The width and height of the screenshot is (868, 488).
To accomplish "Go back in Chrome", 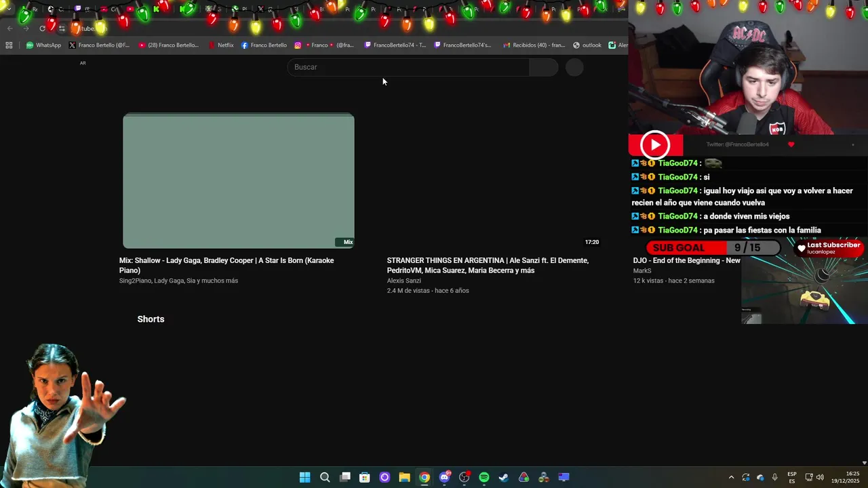I will pyautogui.click(x=9, y=28).
